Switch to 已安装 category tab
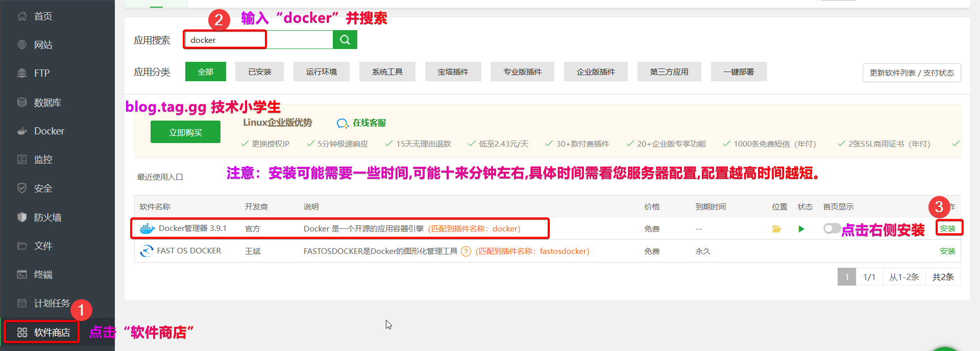The height and width of the screenshot is (351, 980). pos(259,72)
